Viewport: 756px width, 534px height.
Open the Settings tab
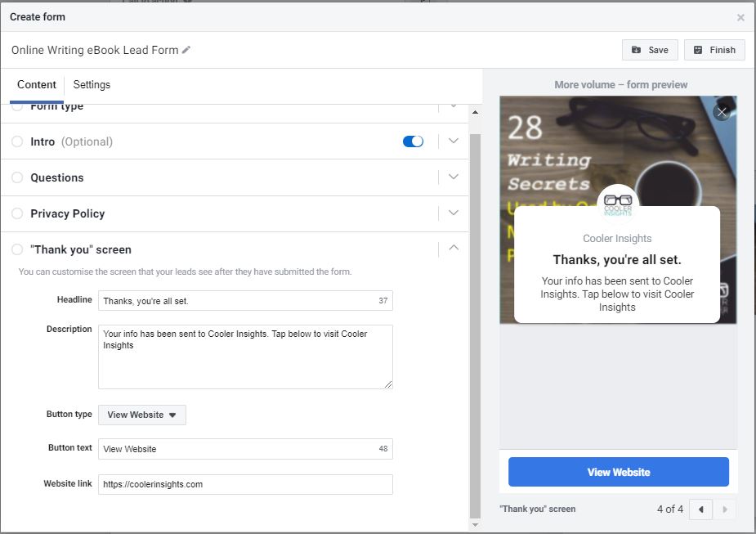92,85
